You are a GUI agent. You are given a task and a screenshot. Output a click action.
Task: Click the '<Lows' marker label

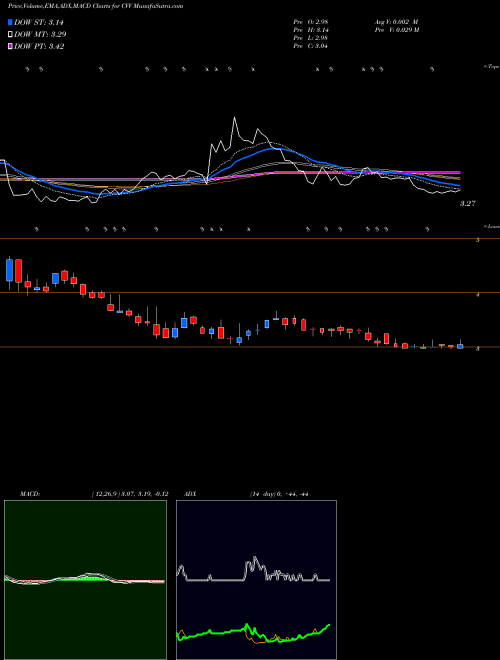coord(491,226)
